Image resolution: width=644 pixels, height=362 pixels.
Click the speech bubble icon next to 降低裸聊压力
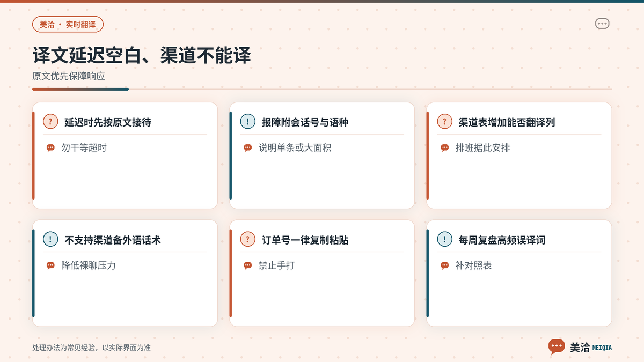click(50, 265)
